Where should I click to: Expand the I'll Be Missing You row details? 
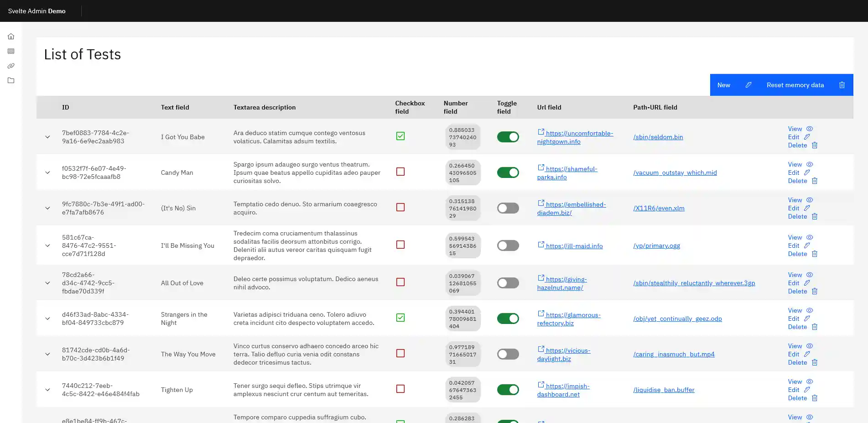tap(47, 245)
